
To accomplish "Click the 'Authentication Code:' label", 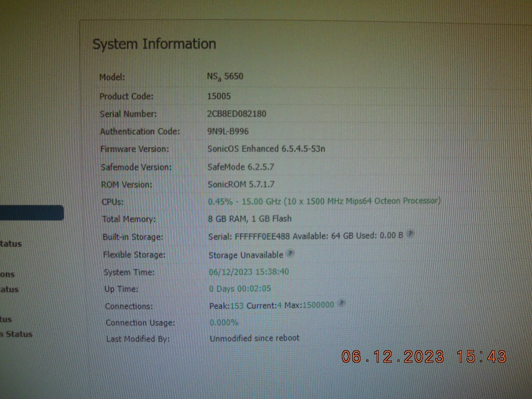I will [140, 131].
